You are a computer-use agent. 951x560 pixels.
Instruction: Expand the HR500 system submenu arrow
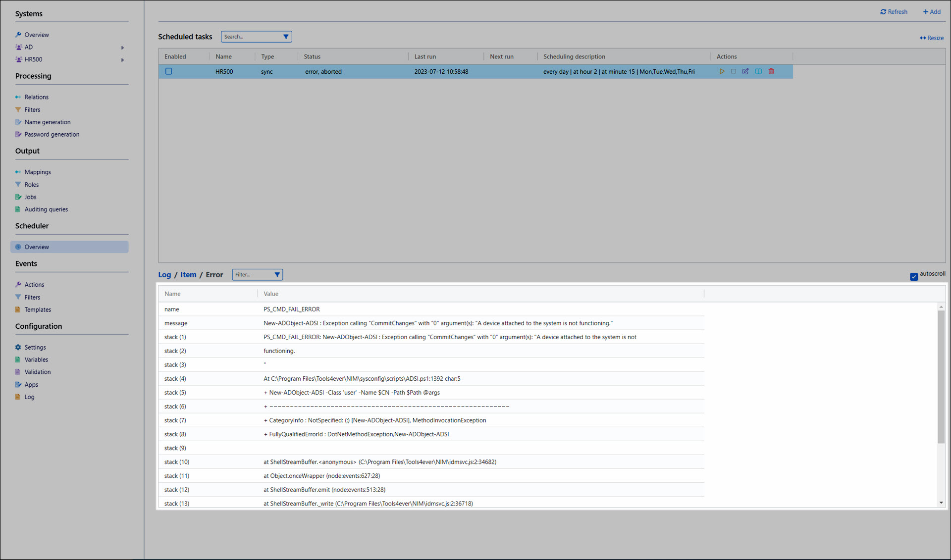(122, 60)
